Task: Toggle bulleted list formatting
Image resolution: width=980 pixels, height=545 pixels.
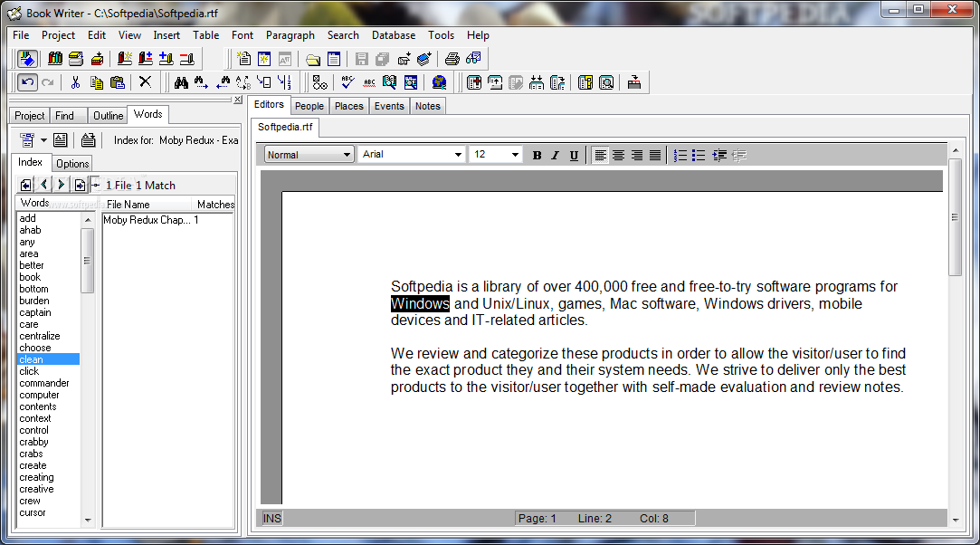Action: click(x=699, y=155)
